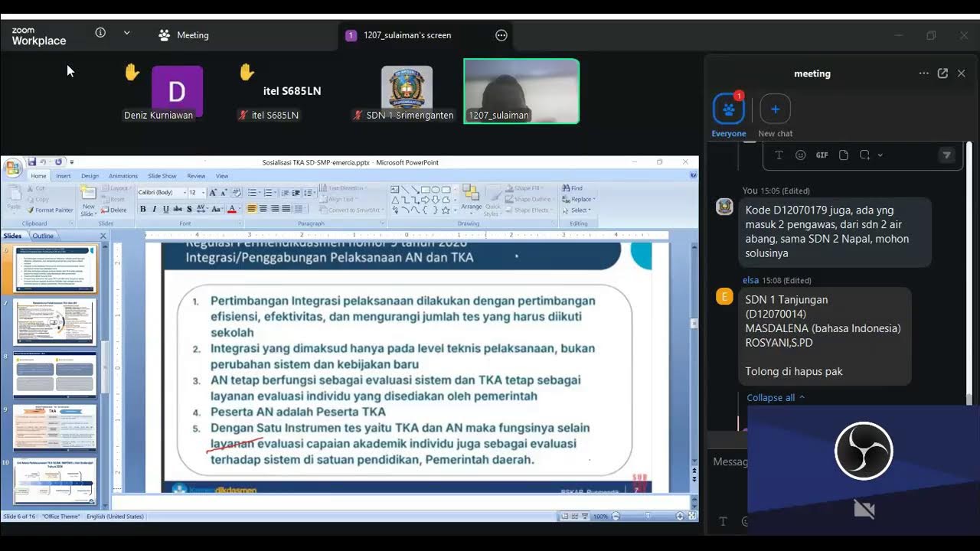Switch to the Slides pane tab
Viewport: 980px width, 551px height.
coord(14,236)
